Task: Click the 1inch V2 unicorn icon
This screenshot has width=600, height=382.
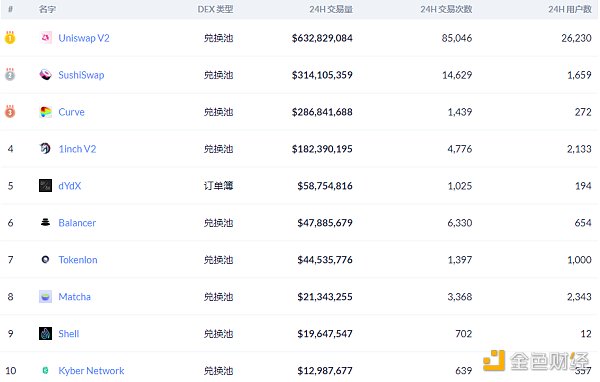Action: 46,149
